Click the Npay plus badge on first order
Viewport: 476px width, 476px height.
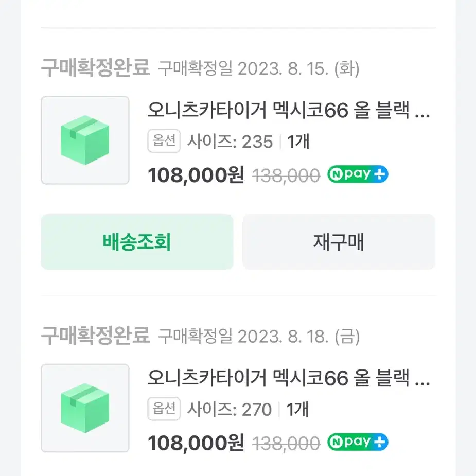358,174
